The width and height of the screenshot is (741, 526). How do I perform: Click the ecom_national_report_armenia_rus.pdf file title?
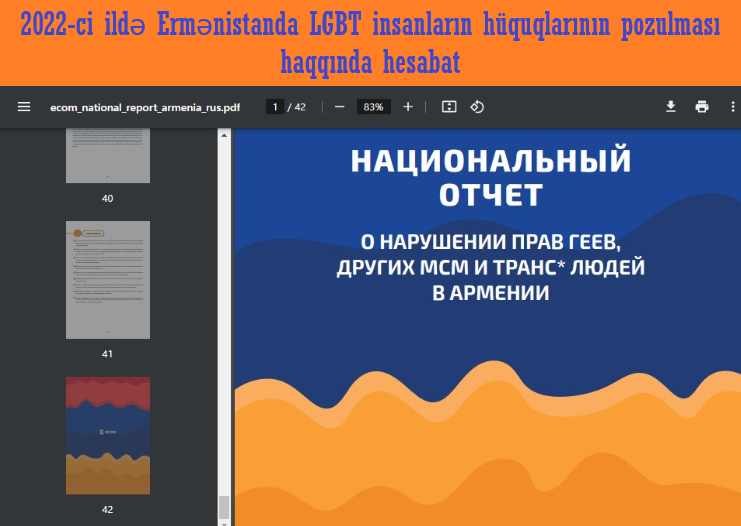coord(145,107)
